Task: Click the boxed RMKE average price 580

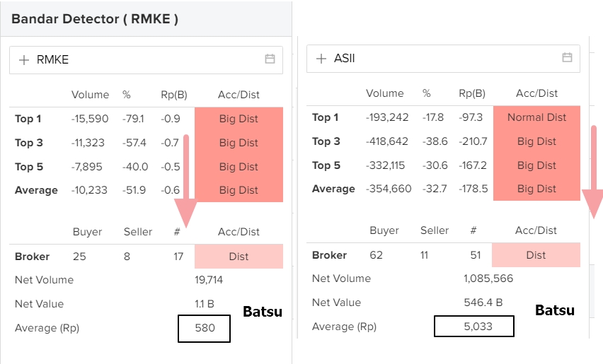Action: [x=205, y=329]
